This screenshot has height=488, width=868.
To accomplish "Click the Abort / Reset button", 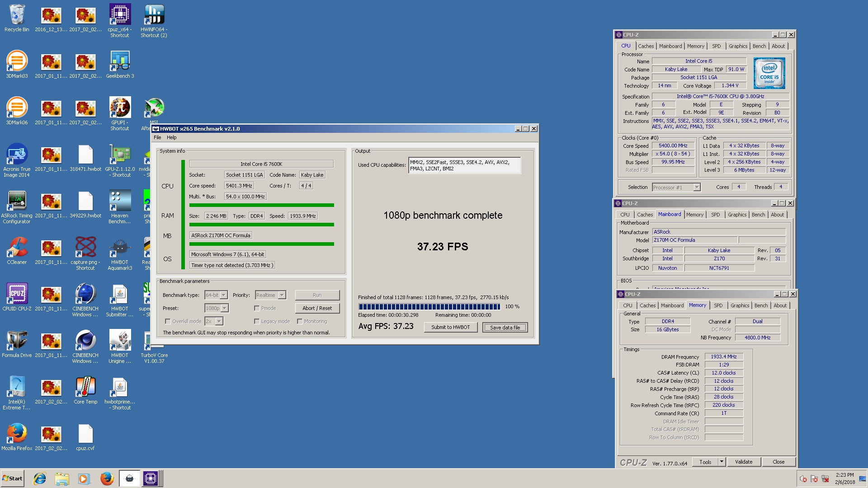I will 317,308.
